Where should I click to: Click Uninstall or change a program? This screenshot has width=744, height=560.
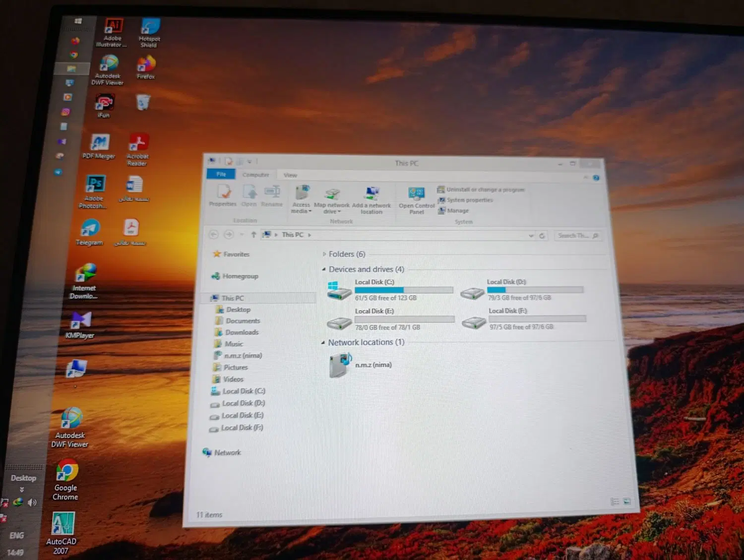(481, 189)
